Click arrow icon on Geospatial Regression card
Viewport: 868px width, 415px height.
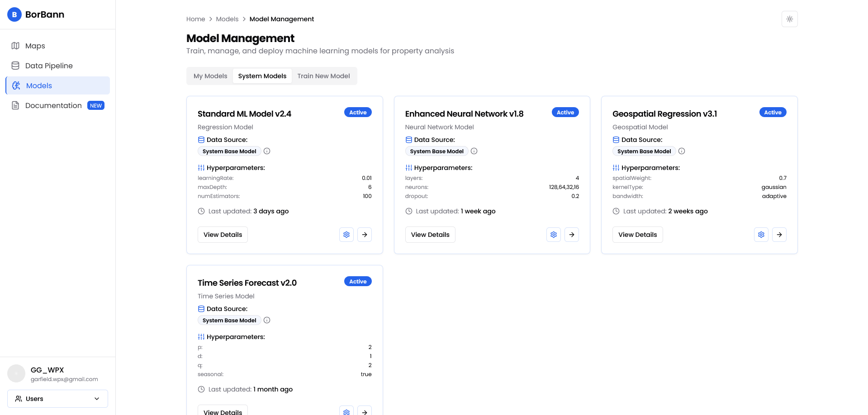coord(779,235)
